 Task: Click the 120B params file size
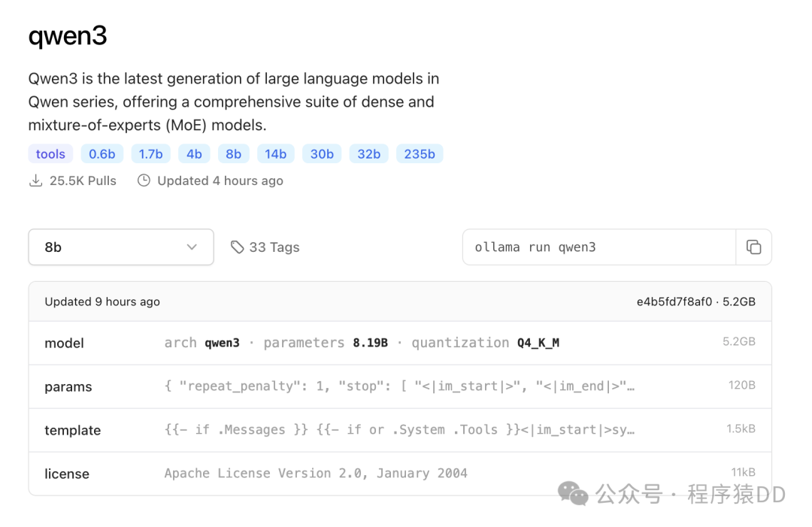(741, 385)
